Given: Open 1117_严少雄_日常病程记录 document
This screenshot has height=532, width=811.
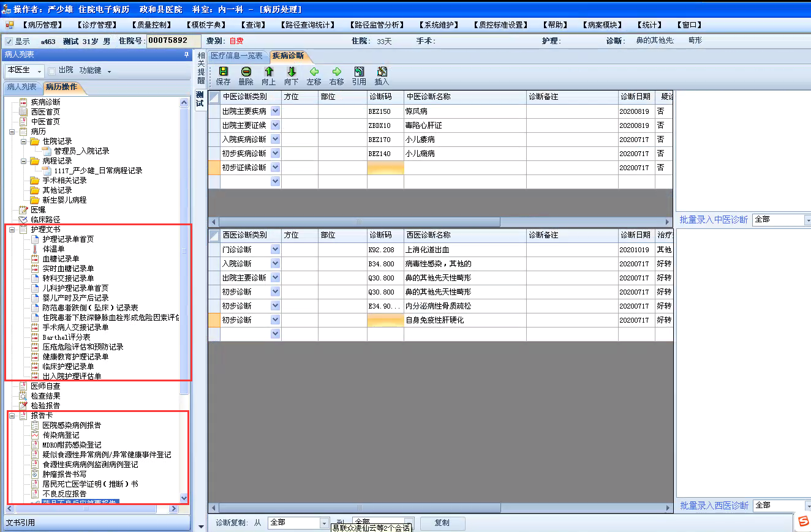Looking at the screenshot, I should coord(98,171).
